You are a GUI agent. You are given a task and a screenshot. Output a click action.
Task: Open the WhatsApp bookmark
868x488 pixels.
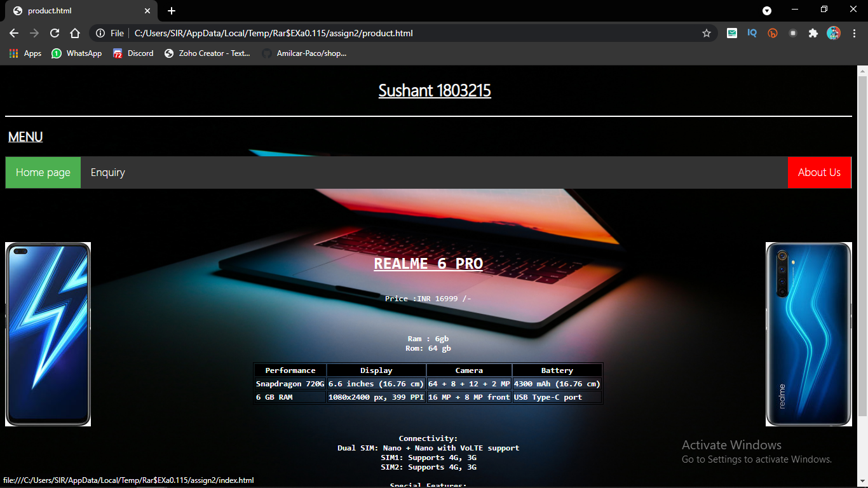coord(77,53)
